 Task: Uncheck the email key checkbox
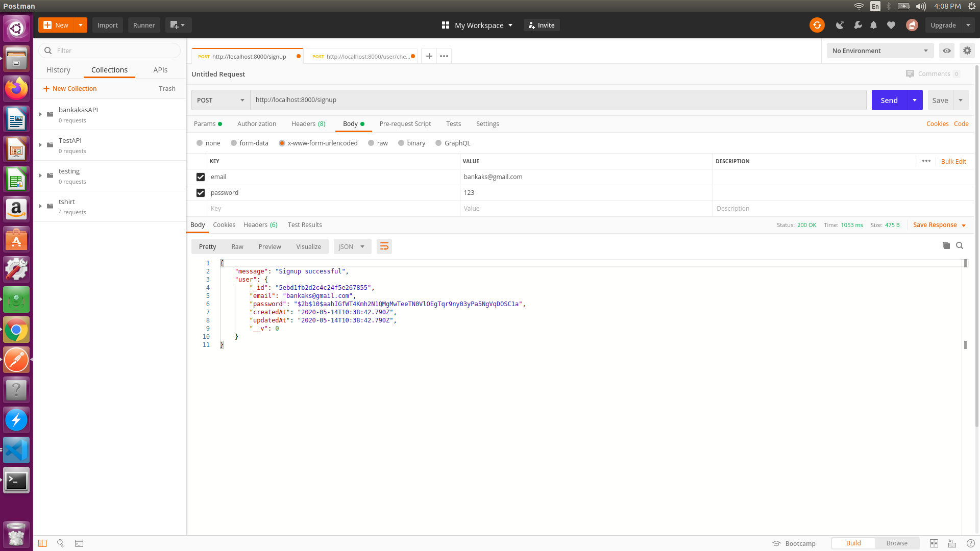pyautogui.click(x=201, y=177)
